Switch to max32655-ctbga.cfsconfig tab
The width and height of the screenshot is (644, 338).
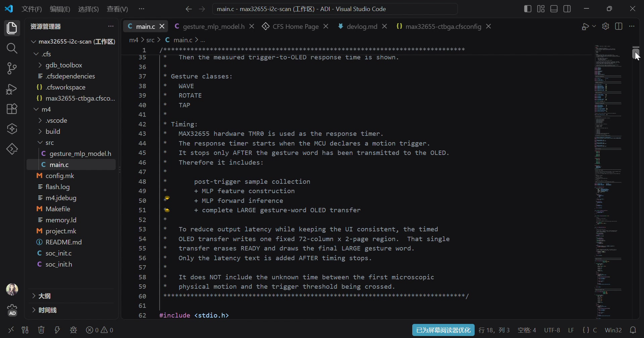coord(443,26)
